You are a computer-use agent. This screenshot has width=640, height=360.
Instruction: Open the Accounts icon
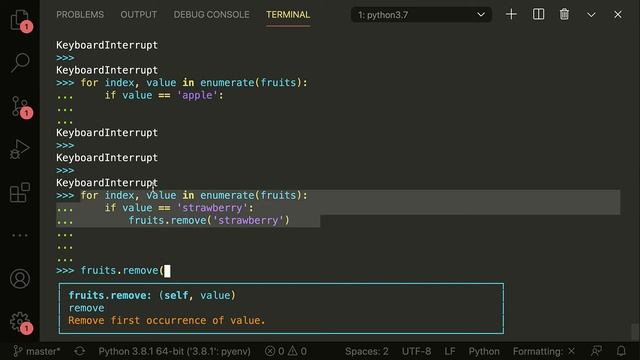pos(20,279)
